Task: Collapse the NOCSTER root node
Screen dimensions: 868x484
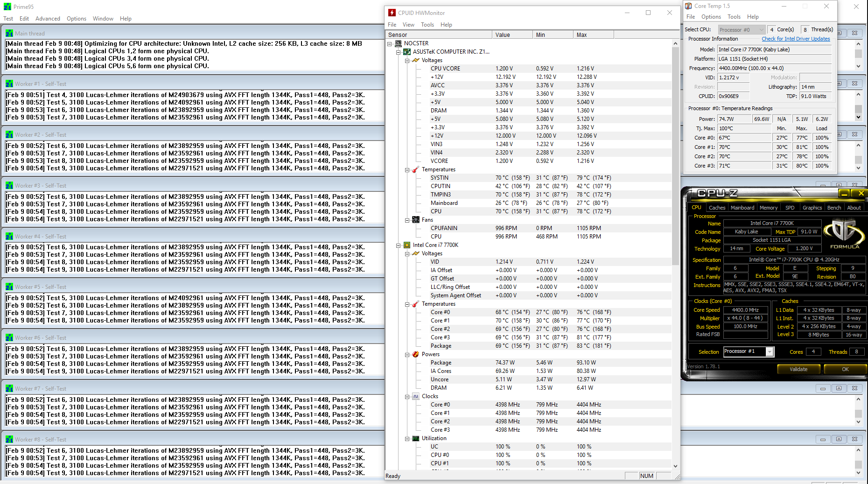Action: tap(390, 43)
